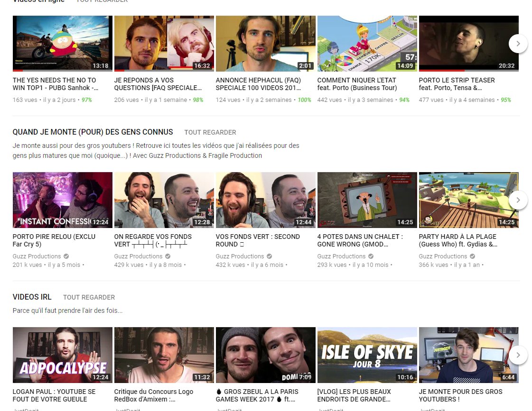Click title GROS ZBEUL A LA PARIS GAMES WEEK
The height and width of the screenshot is (411, 532).
click(x=257, y=395)
